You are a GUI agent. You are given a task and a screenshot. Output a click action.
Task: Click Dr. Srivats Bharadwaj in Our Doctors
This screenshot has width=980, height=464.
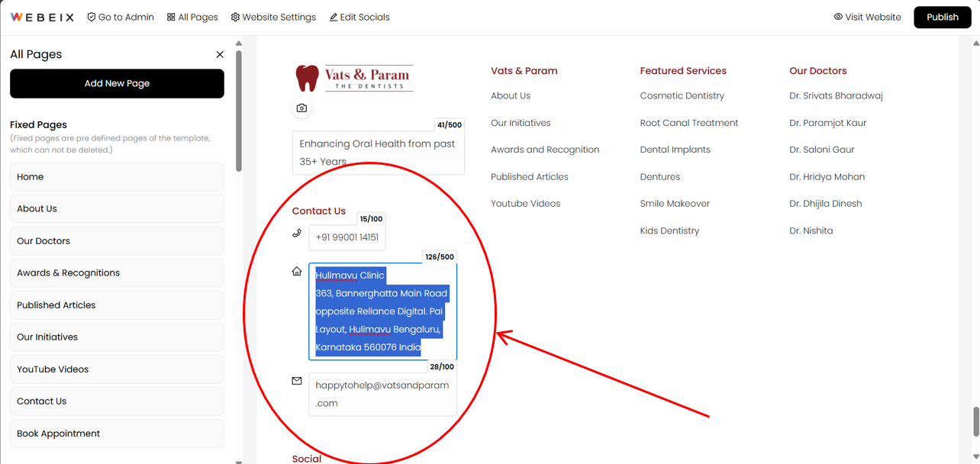pos(837,95)
